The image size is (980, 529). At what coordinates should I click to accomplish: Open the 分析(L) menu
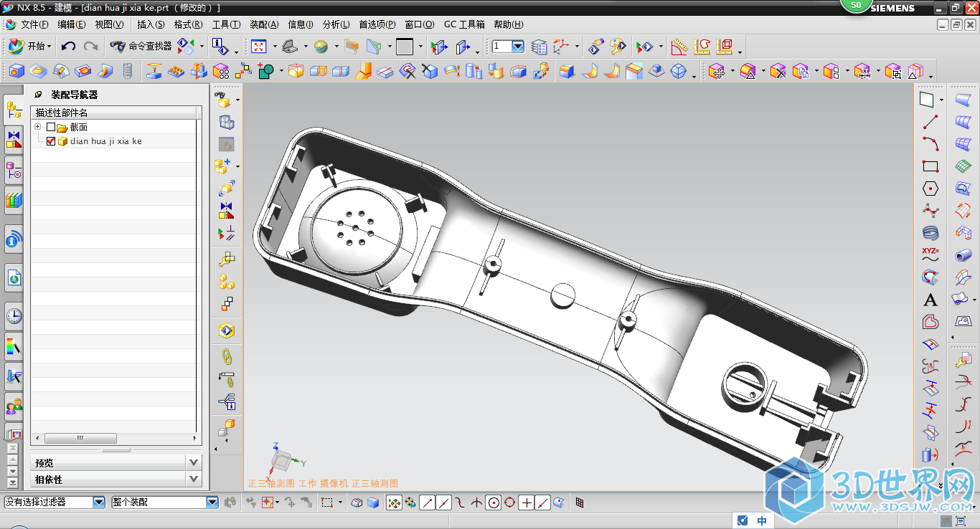pos(336,24)
